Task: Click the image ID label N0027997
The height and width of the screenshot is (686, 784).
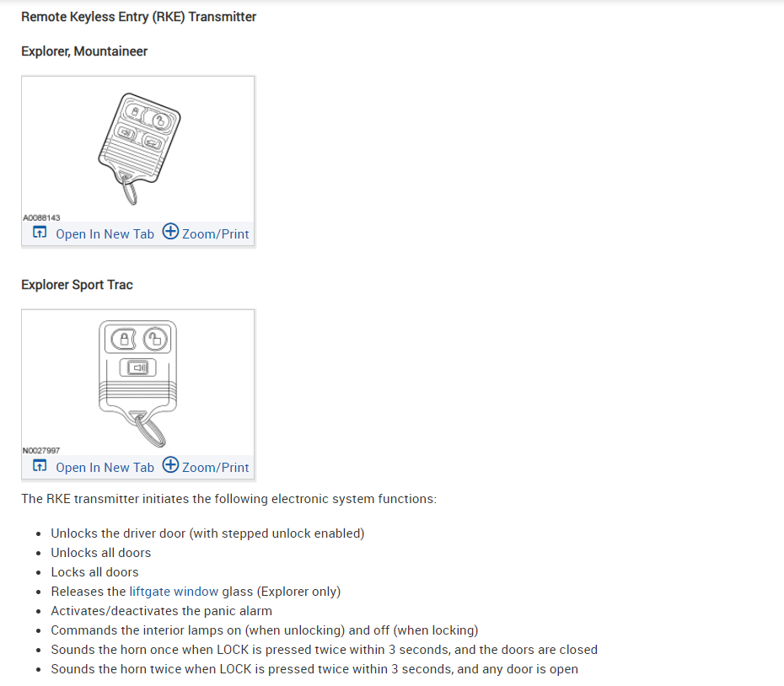Action: pyautogui.click(x=41, y=451)
